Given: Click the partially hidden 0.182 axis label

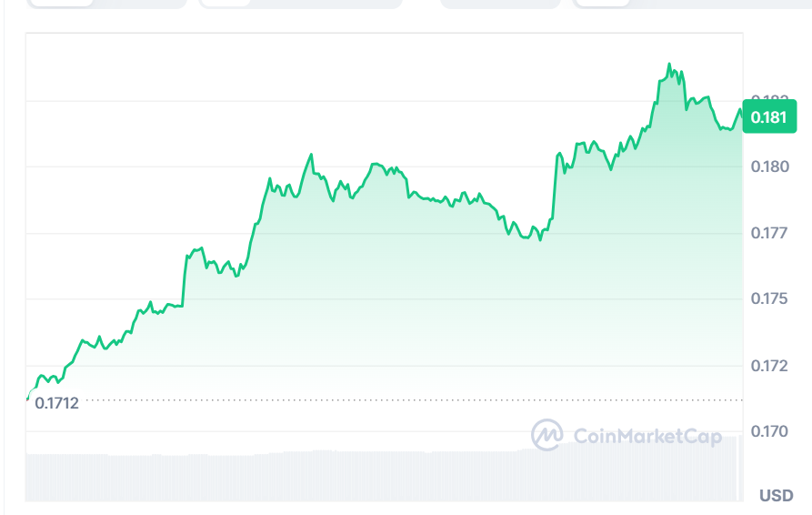Looking at the screenshot, I should coord(768,98).
